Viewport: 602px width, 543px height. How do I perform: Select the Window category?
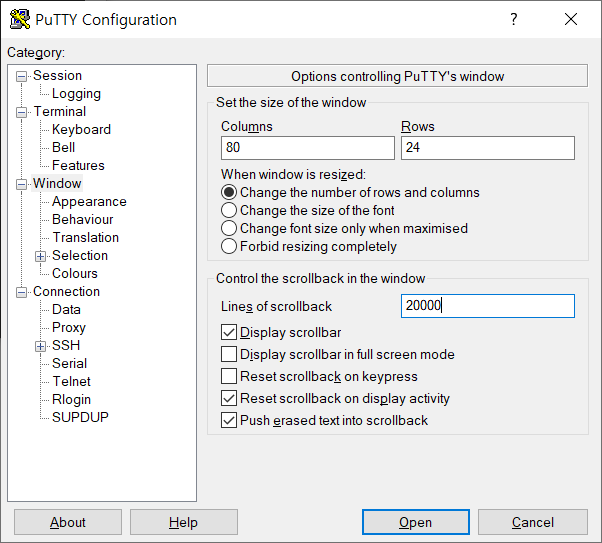(57, 183)
